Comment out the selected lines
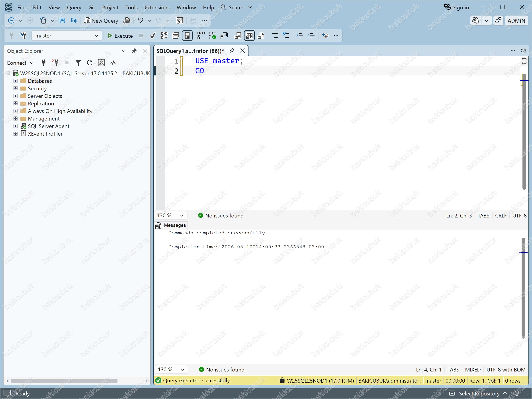Screen dimensions: 532x399 275,36
